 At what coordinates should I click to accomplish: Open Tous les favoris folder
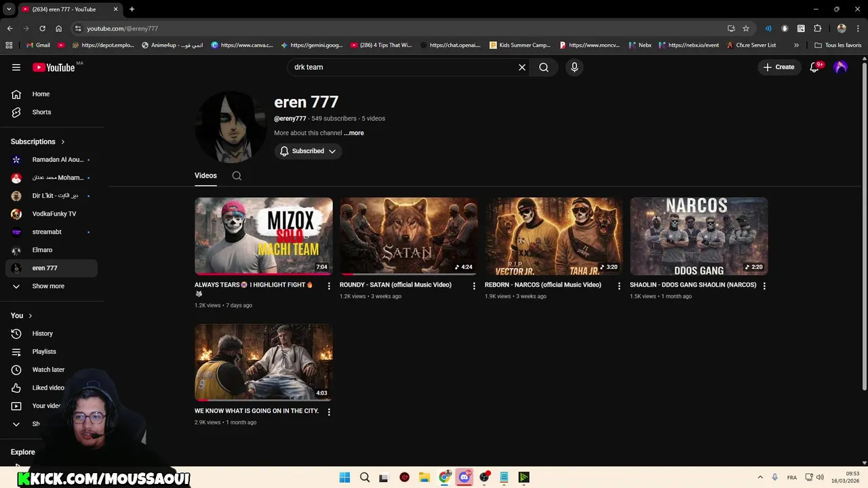click(x=838, y=45)
